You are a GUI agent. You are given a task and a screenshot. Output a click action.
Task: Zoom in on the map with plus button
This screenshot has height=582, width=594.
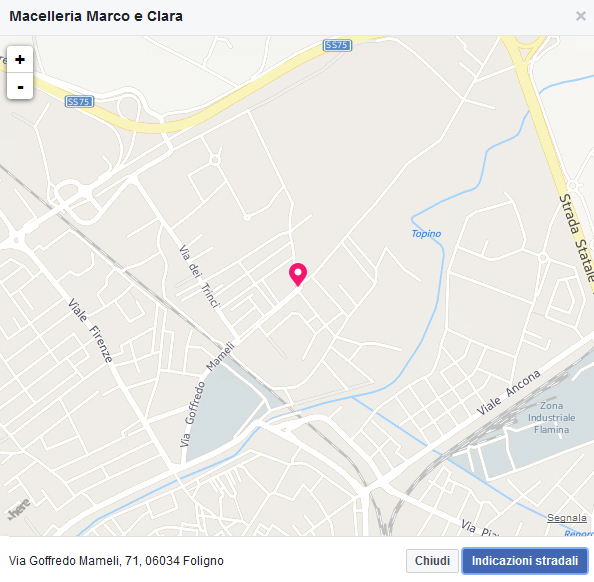point(20,59)
